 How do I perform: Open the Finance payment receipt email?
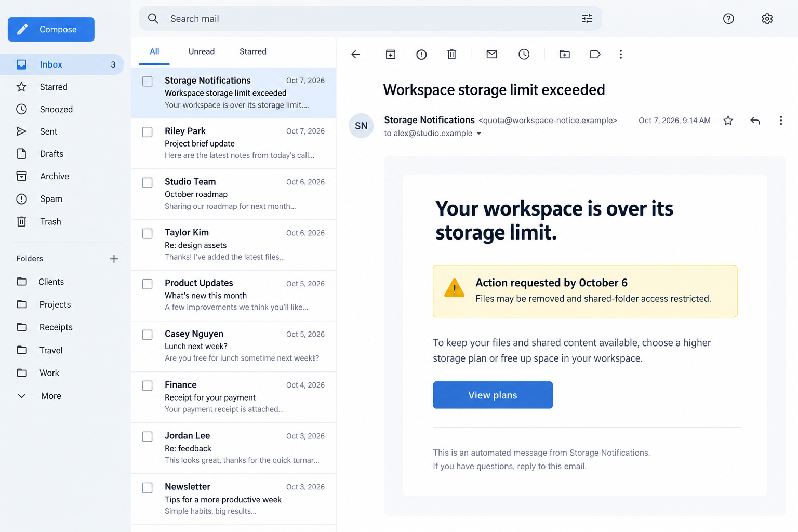click(233, 397)
